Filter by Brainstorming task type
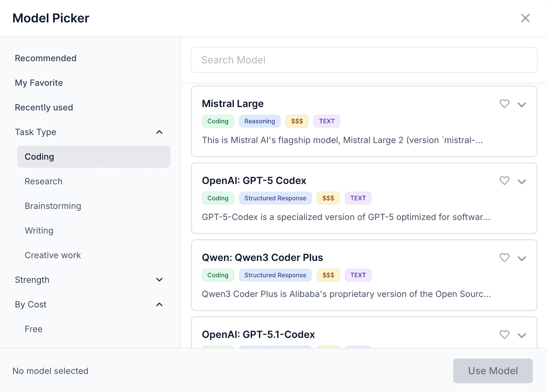547x392 pixels. [x=53, y=206]
